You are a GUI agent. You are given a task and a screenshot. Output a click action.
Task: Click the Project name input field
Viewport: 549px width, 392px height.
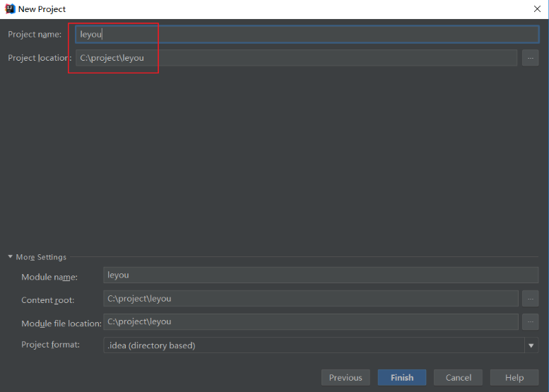[307, 35]
